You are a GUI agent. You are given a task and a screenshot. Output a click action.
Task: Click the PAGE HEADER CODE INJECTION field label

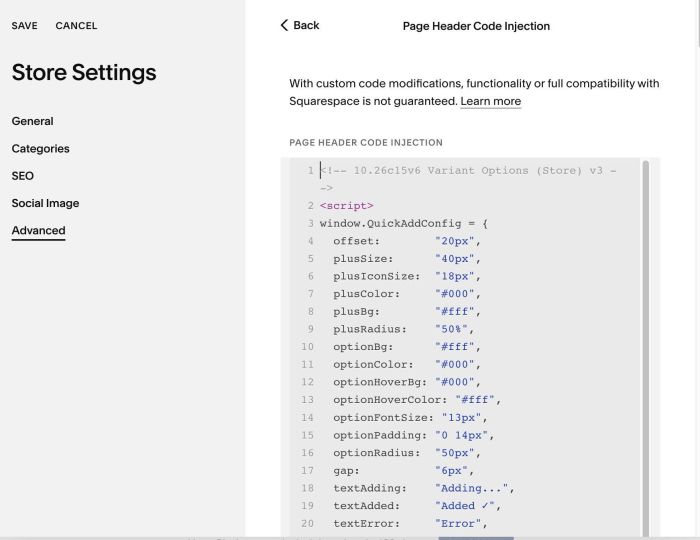click(x=366, y=143)
